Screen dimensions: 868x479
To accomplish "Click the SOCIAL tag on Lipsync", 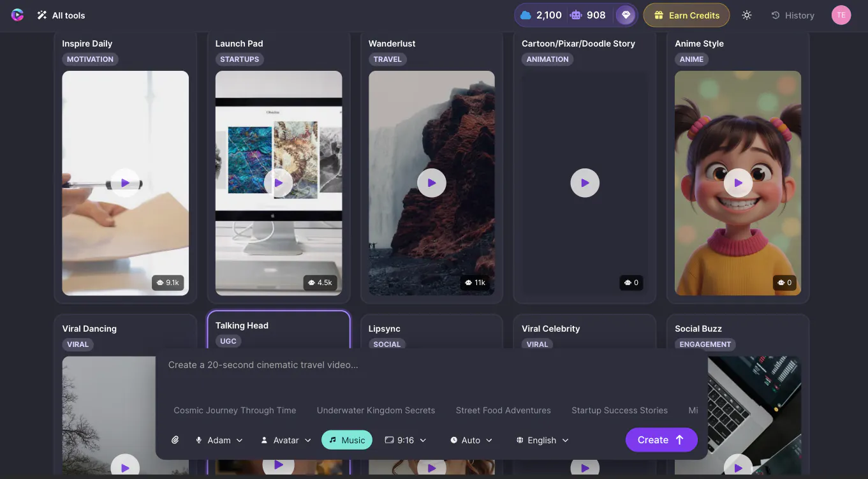I will (387, 344).
